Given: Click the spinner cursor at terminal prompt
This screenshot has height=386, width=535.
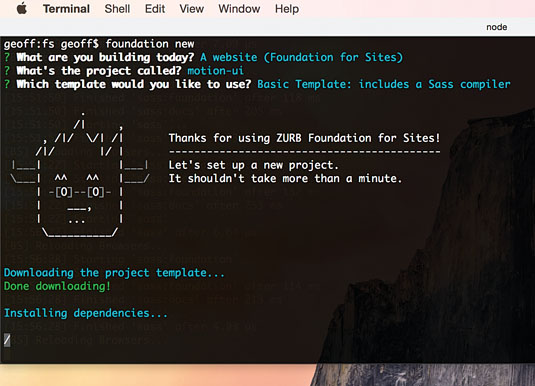Looking at the screenshot, I should point(7,340).
